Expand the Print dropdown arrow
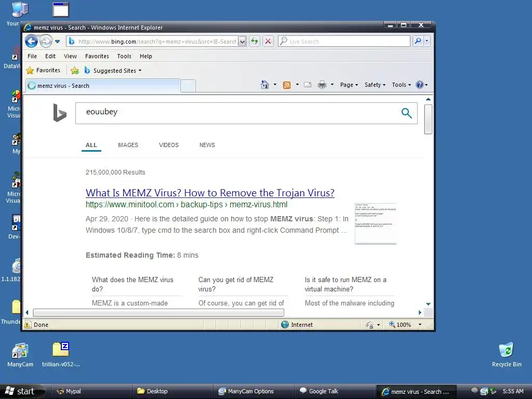 (x=332, y=85)
